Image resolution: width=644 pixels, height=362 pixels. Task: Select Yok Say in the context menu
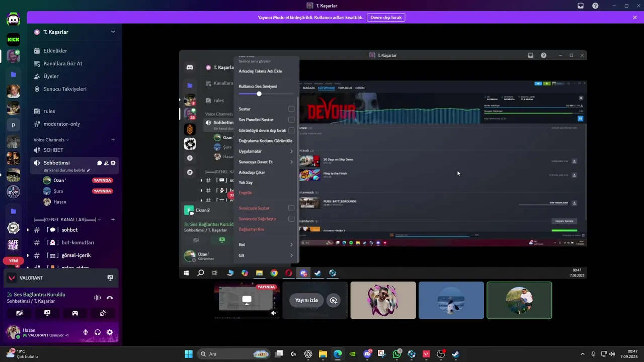[246, 183]
